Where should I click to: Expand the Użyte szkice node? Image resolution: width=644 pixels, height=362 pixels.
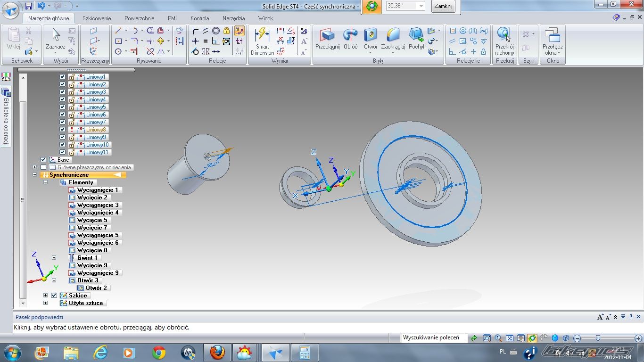45,303
